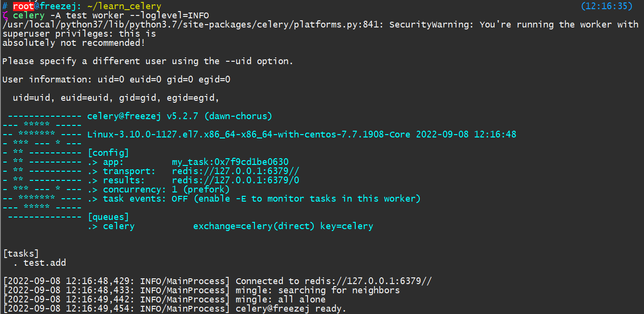
Task: Click the highlighted root username in prompt
Action: (24, 6)
